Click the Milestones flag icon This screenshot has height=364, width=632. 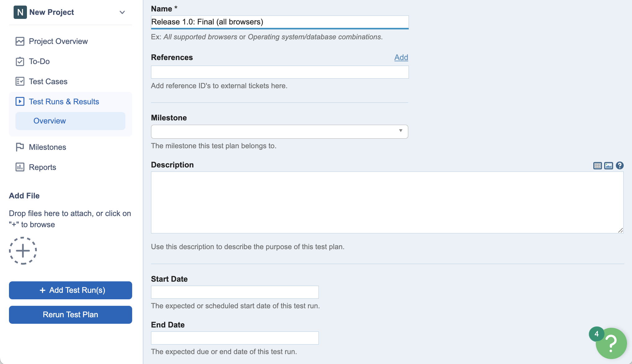(x=20, y=147)
